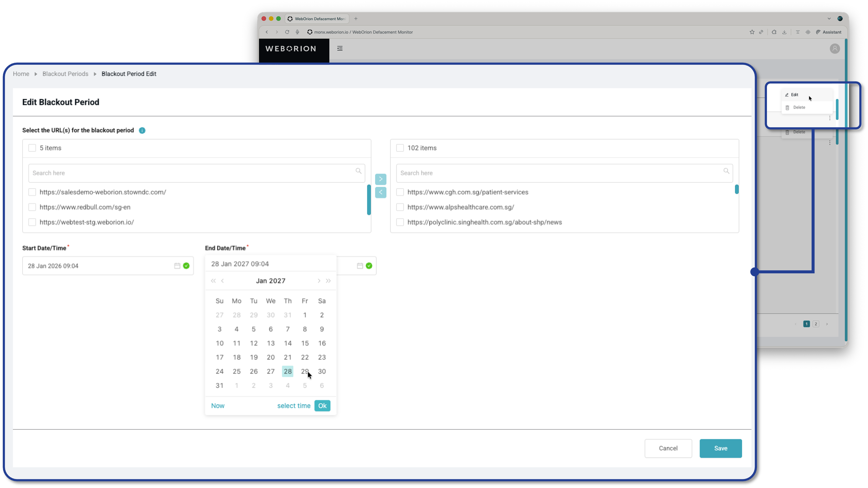Toggle the sidebar hamburger menu icon
Image resolution: width=868 pixels, height=488 pixels.
click(x=340, y=49)
